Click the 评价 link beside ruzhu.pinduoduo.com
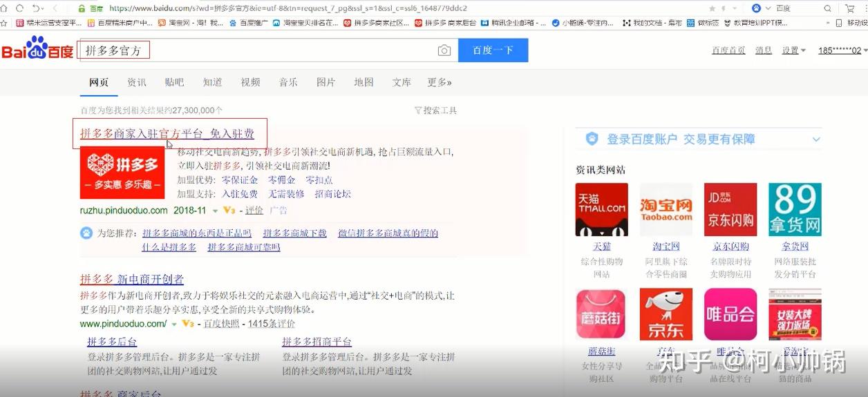 254,210
